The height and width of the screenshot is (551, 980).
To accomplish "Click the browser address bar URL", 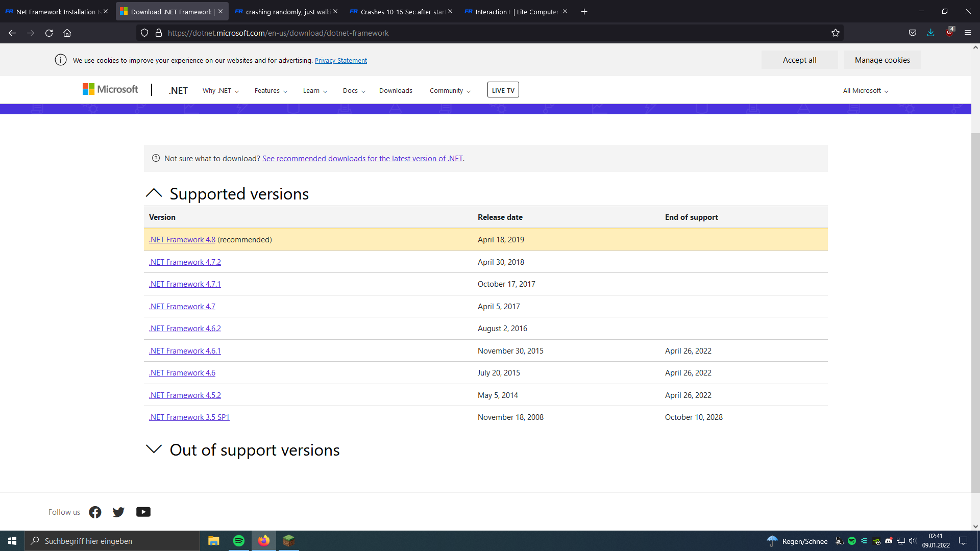I will 278,33.
